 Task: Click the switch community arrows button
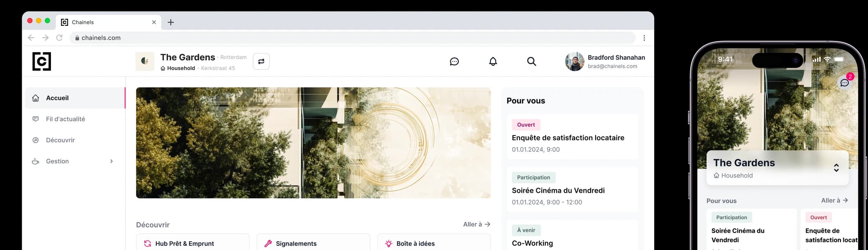pyautogui.click(x=261, y=61)
